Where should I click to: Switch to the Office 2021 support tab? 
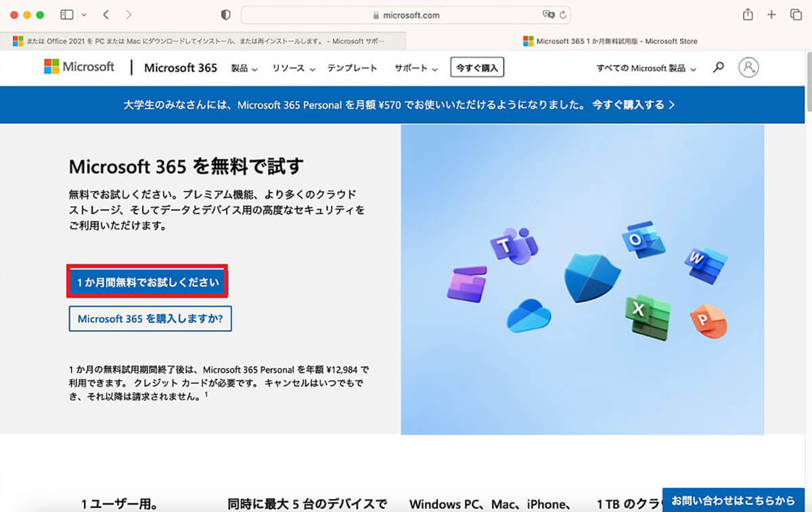point(203,41)
